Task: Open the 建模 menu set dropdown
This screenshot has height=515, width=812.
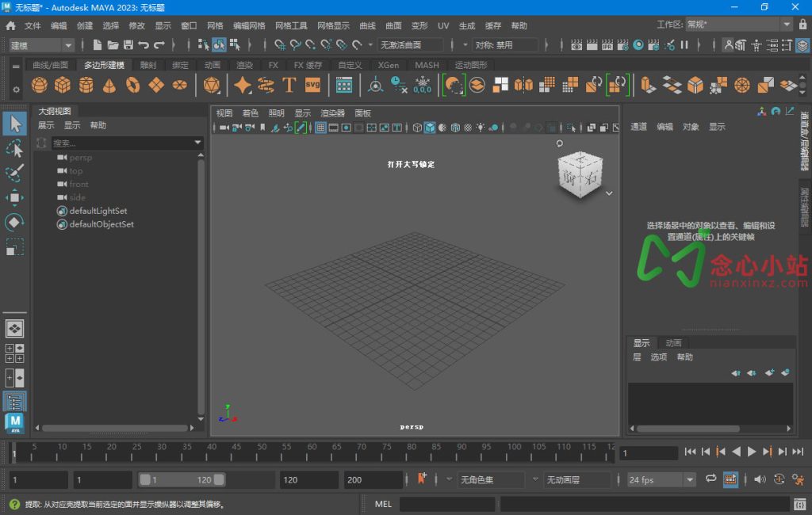Action: click(42, 45)
